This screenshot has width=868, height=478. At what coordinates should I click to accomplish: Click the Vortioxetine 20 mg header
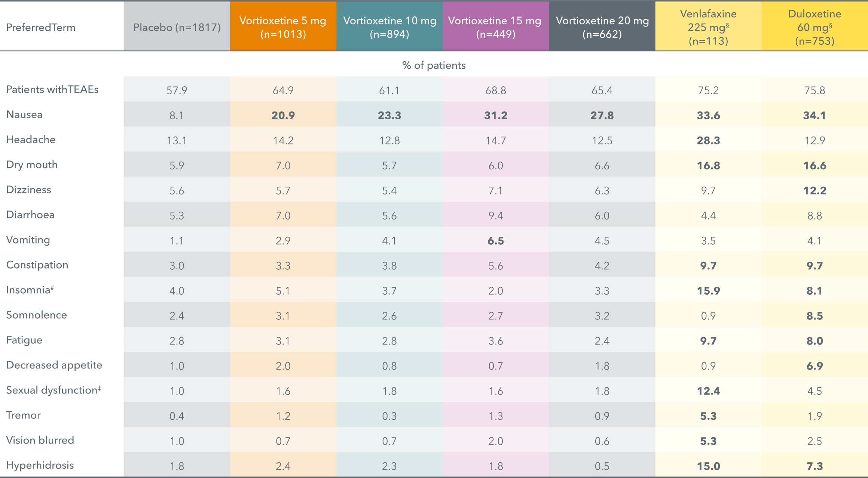coord(602,27)
